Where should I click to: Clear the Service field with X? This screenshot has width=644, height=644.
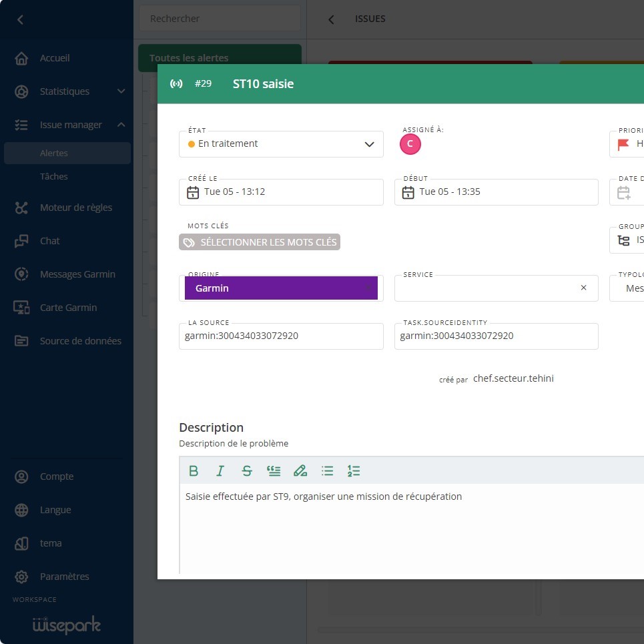click(x=583, y=288)
